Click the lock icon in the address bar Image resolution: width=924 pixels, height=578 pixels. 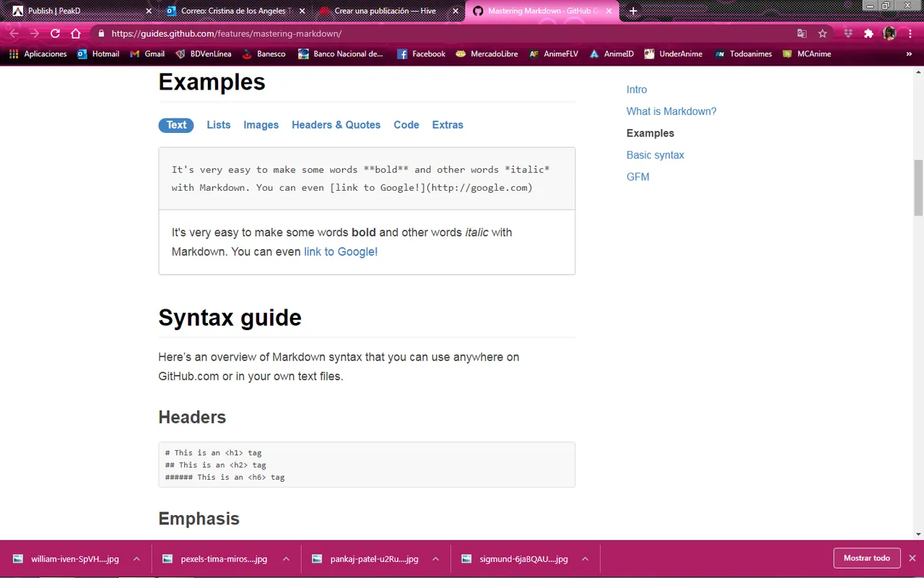[101, 33]
